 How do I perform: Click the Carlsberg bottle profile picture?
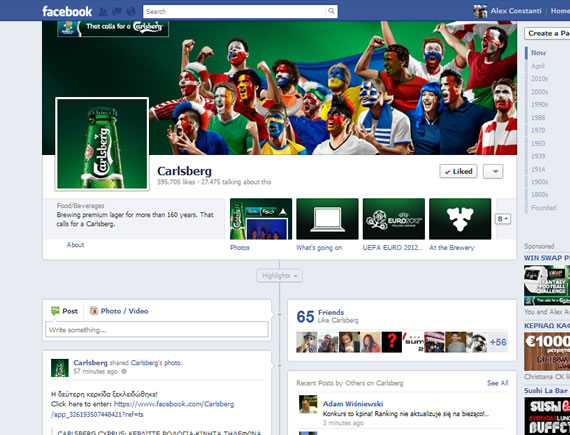point(102,143)
